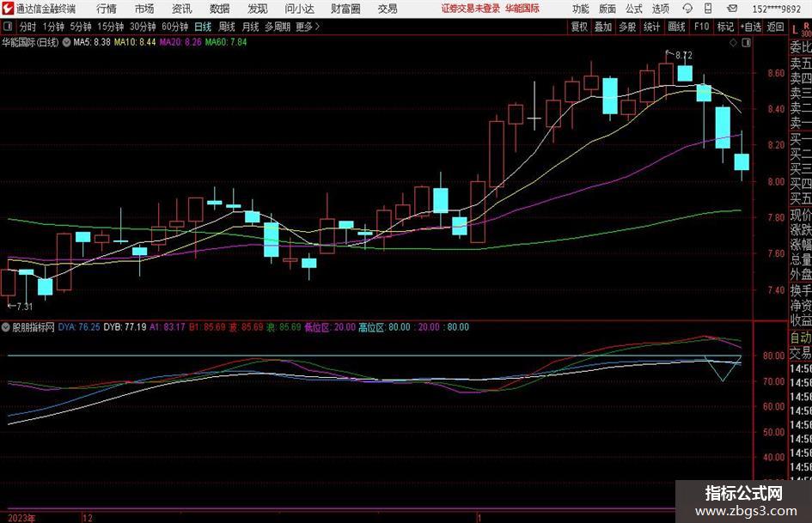Screen dimensions: 812x523
Task: Click the 7.31 low price marker
Action: pyautogui.click(x=24, y=307)
